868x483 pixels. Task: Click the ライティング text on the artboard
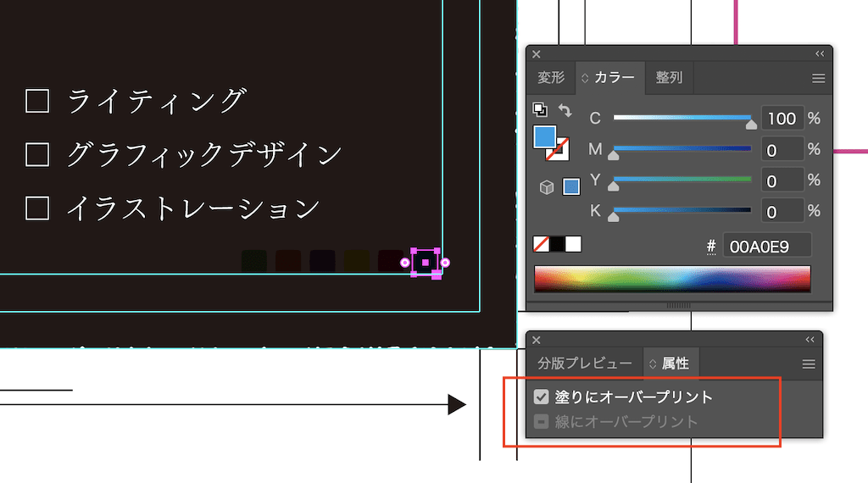(157, 101)
